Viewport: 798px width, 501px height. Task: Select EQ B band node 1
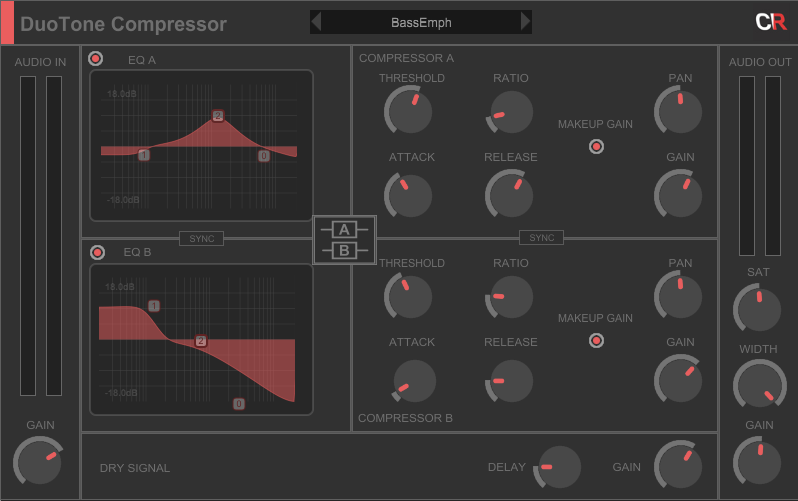tap(154, 306)
